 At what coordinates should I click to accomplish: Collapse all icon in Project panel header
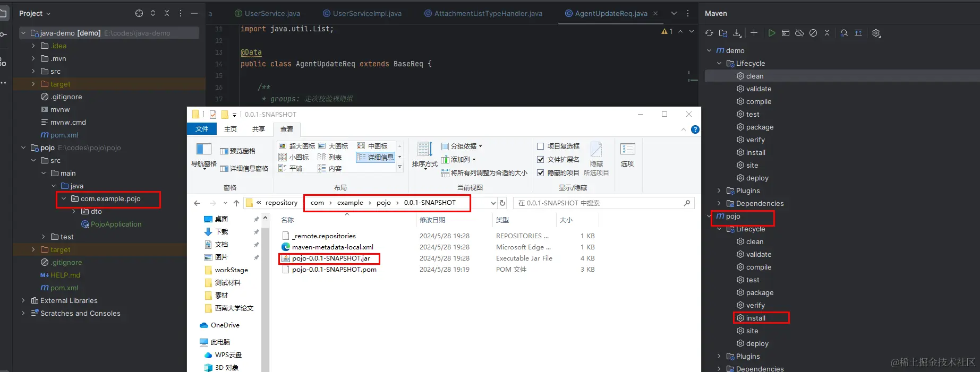point(167,13)
